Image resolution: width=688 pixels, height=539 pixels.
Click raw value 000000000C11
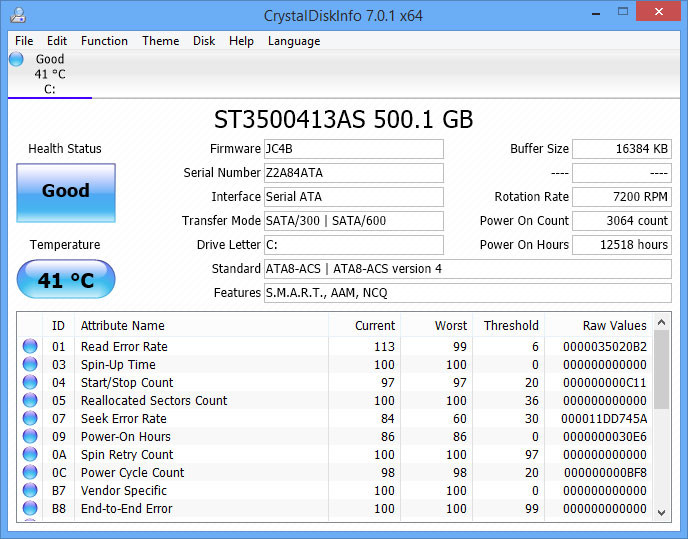605,382
